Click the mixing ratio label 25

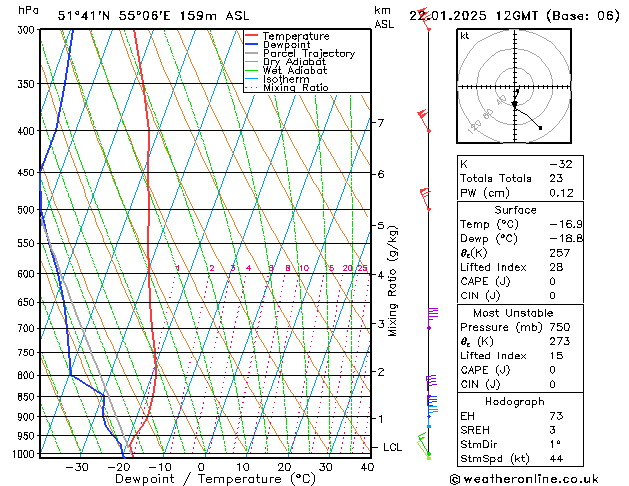pos(362,268)
